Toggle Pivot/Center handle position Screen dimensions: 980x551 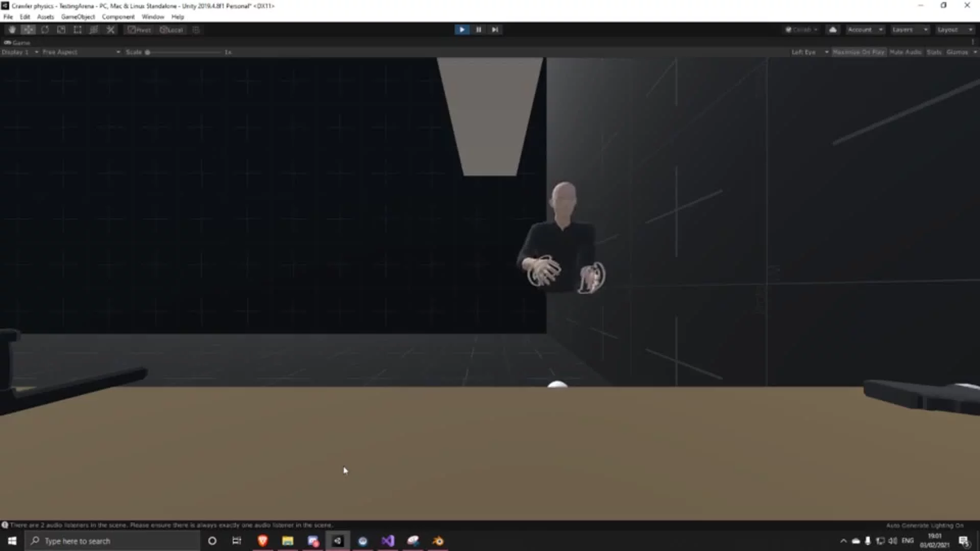click(139, 30)
